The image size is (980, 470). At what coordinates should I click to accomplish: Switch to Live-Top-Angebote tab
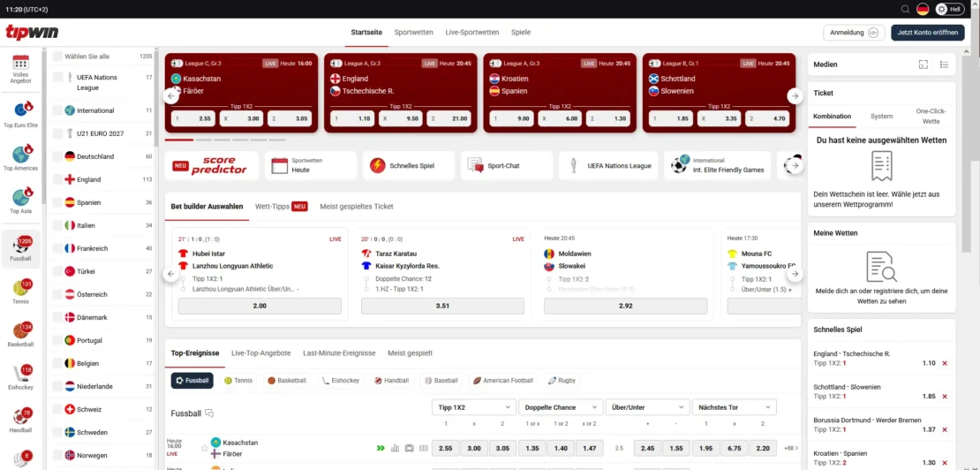pyautogui.click(x=261, y=353)
